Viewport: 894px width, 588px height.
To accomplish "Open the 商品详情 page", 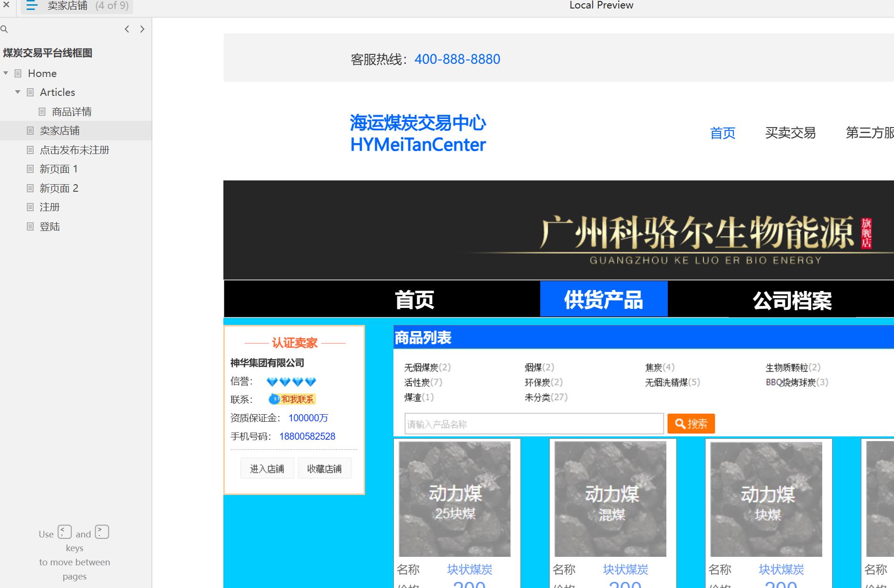I will click(71, 112).
